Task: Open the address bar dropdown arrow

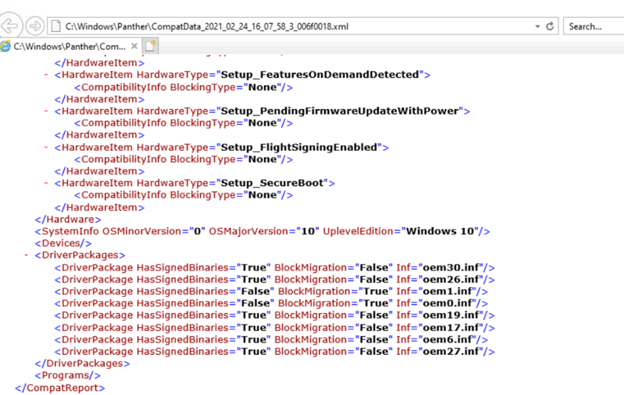Action: 537,26
